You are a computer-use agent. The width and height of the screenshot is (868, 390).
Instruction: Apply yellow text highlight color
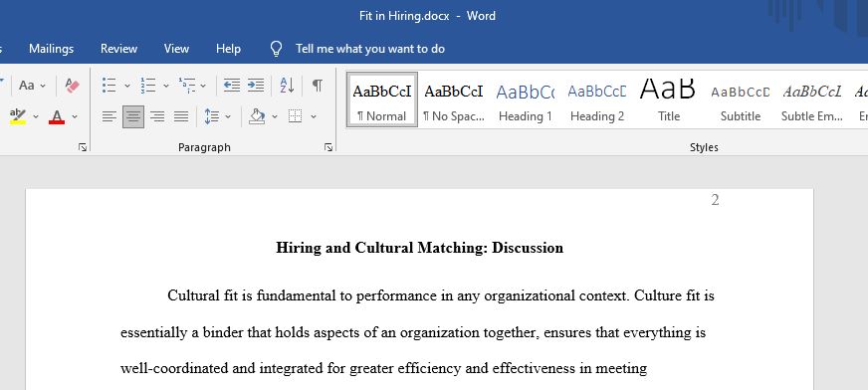coord(18,116)
